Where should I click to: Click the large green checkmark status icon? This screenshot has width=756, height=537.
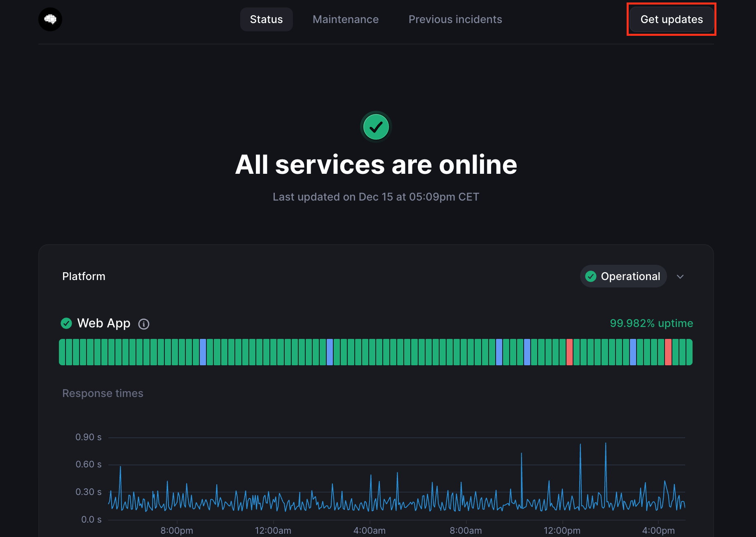tap(376, 127)
